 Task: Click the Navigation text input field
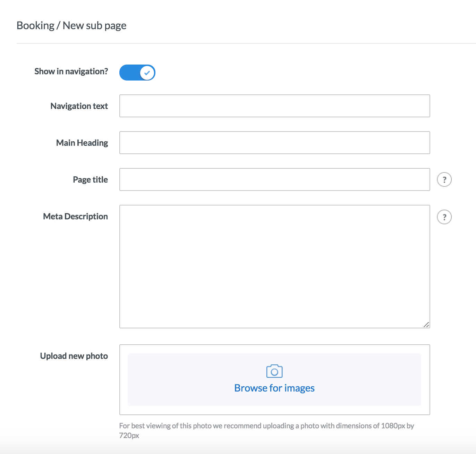pyautogui.click(x=274, y=106)
